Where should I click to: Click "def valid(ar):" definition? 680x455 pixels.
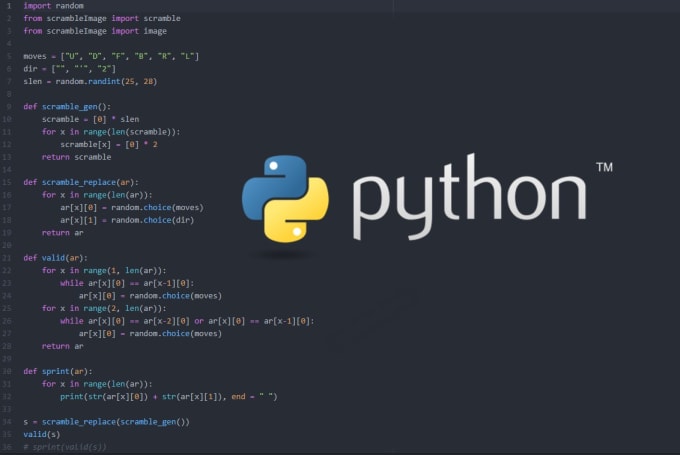[56, 258]
